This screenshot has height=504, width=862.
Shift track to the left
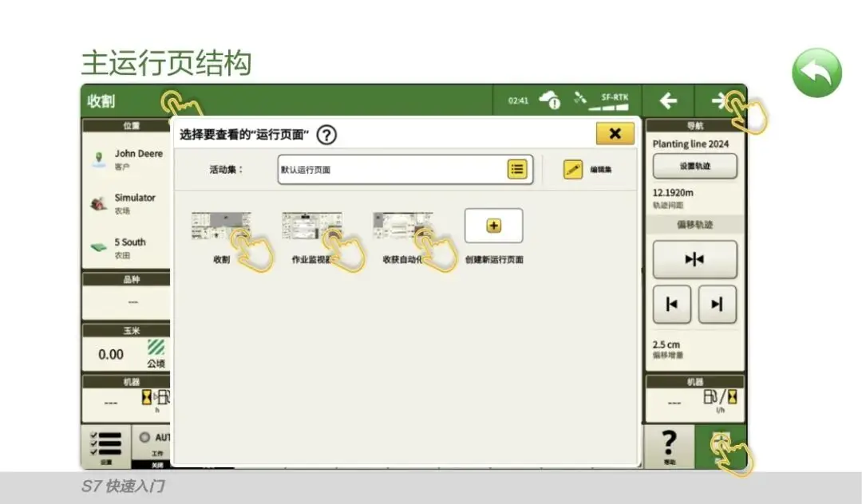click(672, 304)
